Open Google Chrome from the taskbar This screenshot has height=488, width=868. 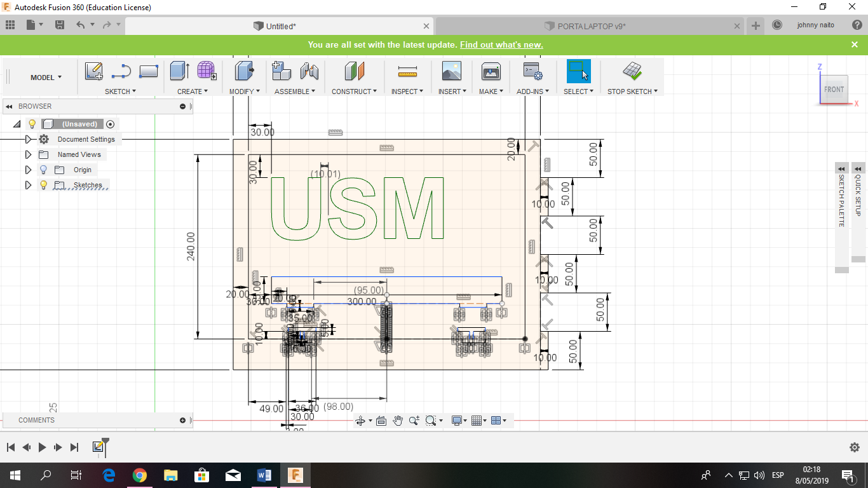(x=140, y=475)
